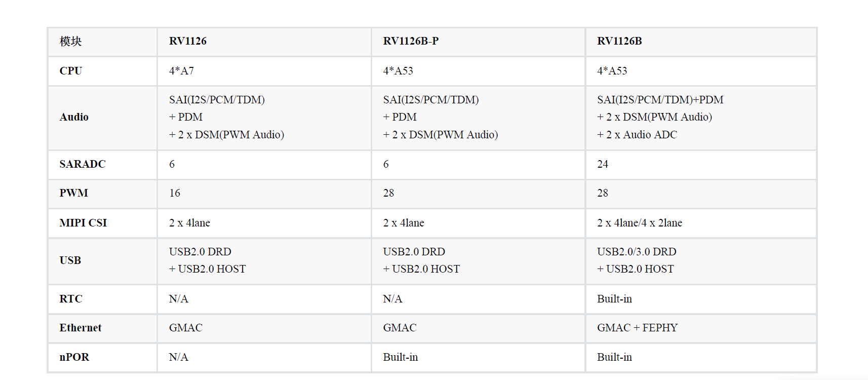868x380 pixels.
Task: Select the PWM row label
Action: pos(74,193)
